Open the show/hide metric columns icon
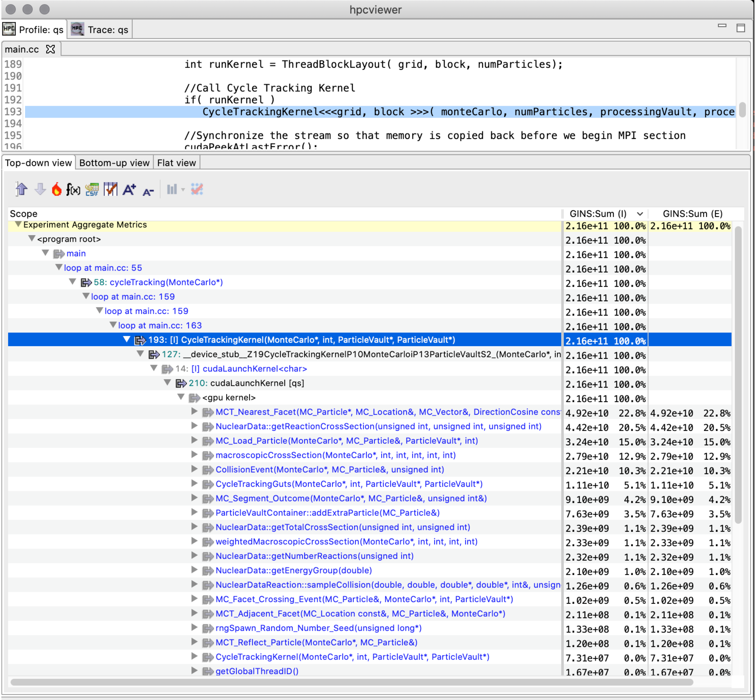The height and width of the screenshot is (700, 755). coord(111,189)
